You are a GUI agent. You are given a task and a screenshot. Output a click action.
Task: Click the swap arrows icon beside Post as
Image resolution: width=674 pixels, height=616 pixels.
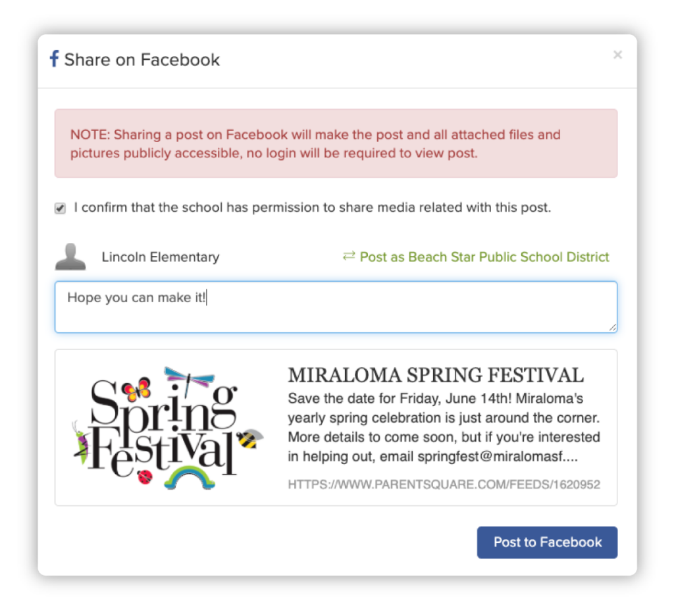[x=349, y=256]
